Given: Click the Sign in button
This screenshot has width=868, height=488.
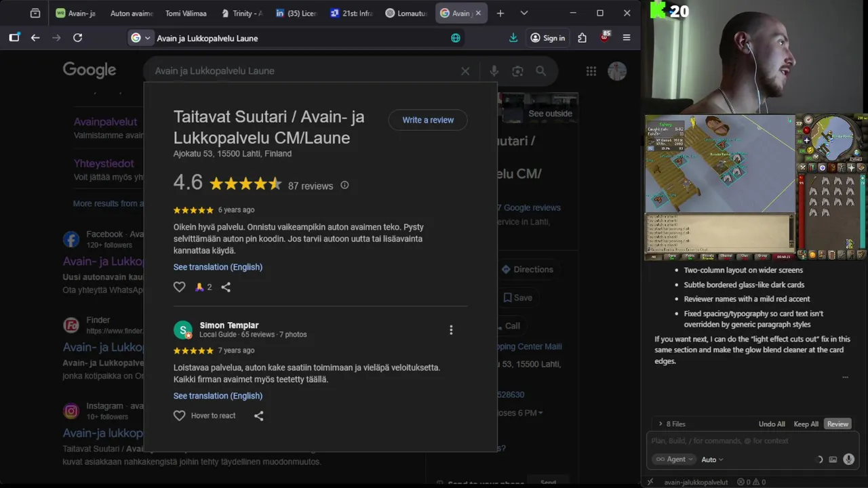Looking at the screenshot, I should (547, 38).
